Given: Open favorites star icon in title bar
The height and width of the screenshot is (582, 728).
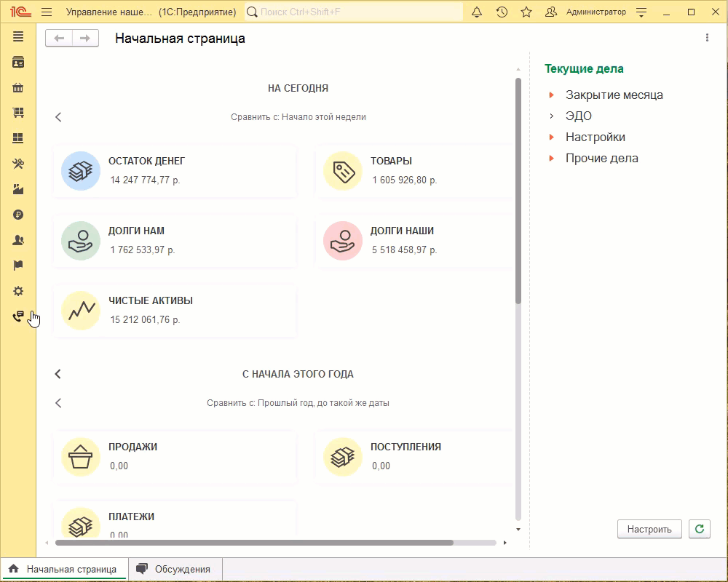Looking at the screenshot, I should click(526, 12).
